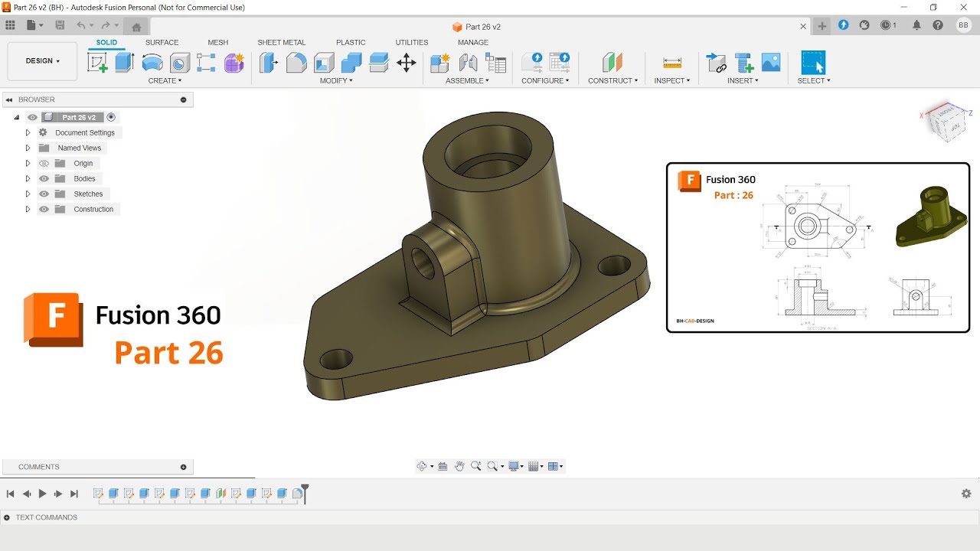Screen dimensions: 980x551
Task: Open the DESIGN workspace dropdown
Action: pyautogui.click(x=42, y=61)
